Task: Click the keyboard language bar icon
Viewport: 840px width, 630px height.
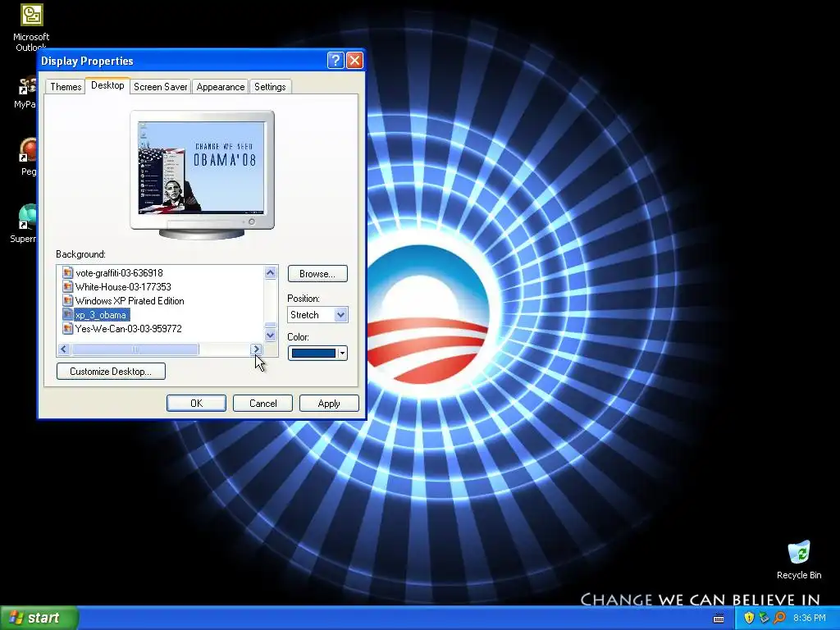Action: pyautogui.click(x=719, y=619)
